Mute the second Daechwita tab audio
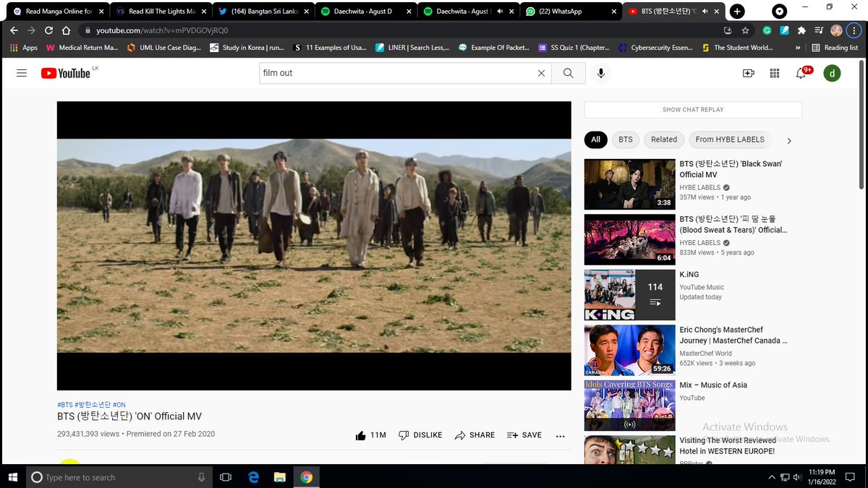The width and height of the screenshot is (868, 488). click(x=499, y=11)
